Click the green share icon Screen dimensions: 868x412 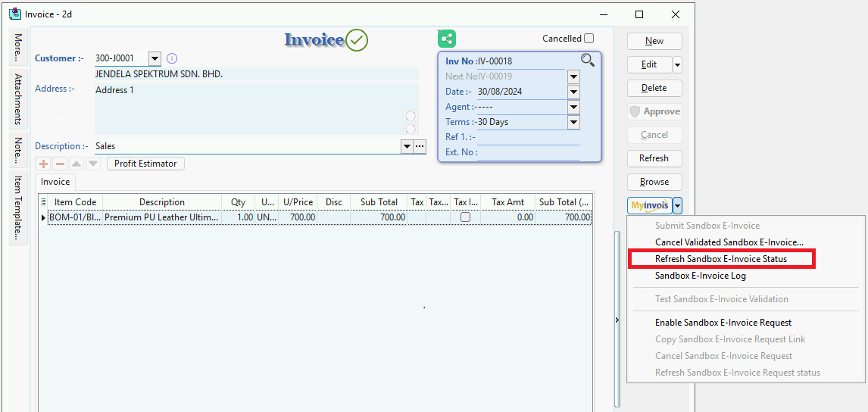pos(446,39)
